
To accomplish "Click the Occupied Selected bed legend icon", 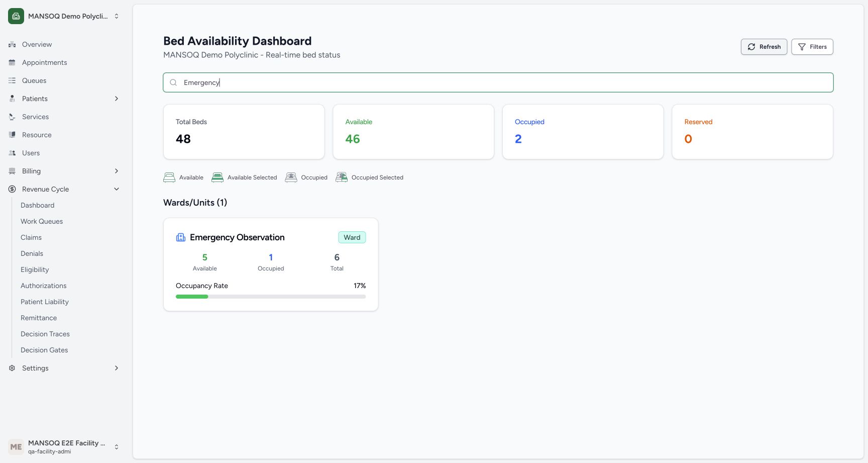I will (342, 177).
